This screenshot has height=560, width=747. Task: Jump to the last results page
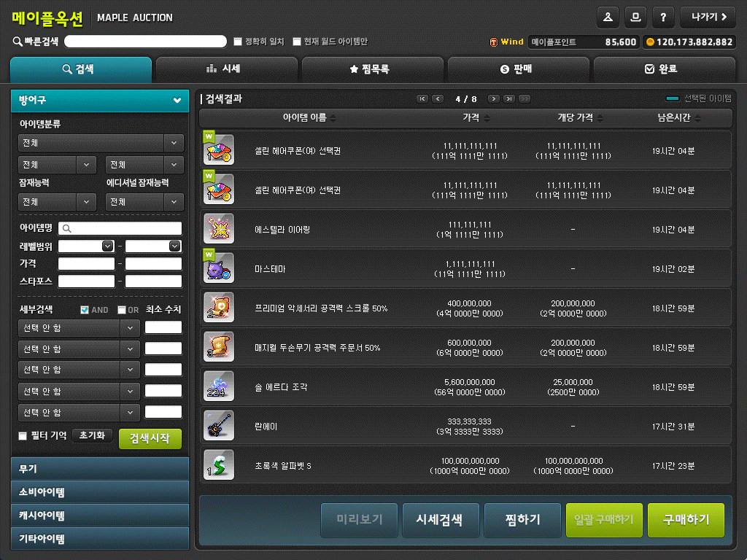[509, 98]
